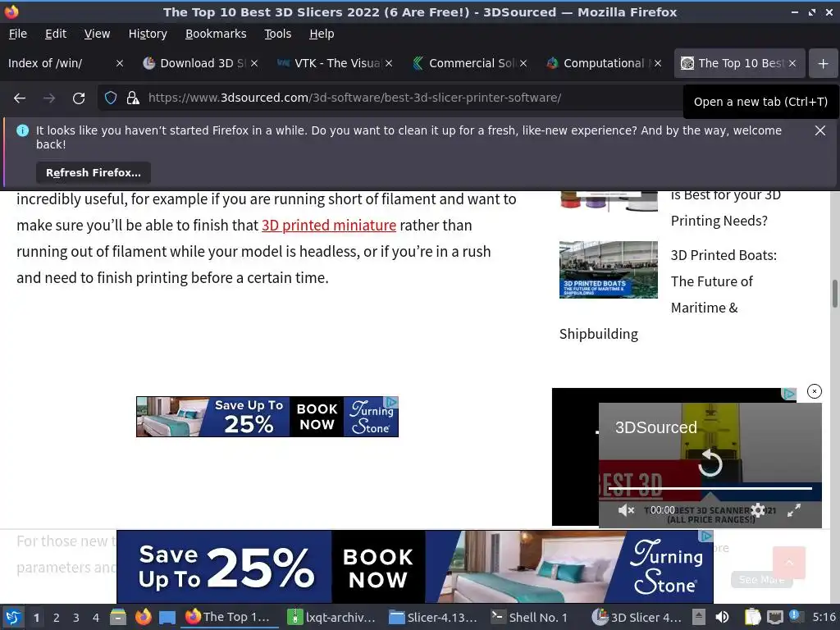Open video player settings gear
Viewport: 840px width, 630px height.
[x=757, y=510]
